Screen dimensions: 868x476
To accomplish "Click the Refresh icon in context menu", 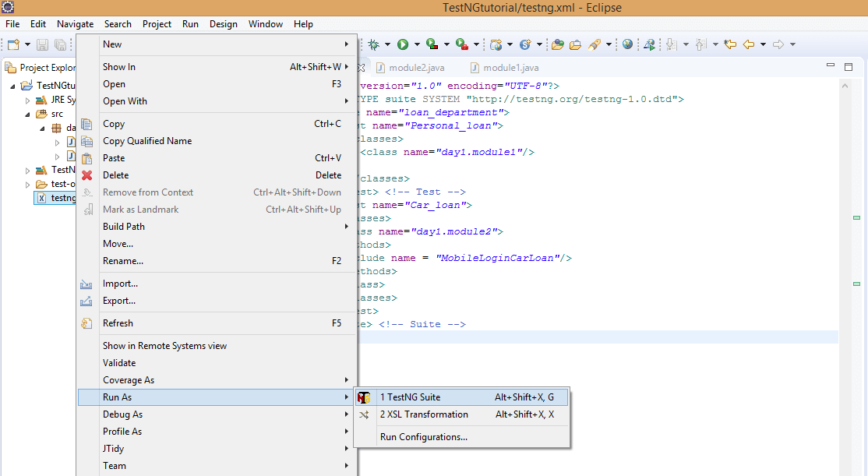I will click(x=87, y=323).
